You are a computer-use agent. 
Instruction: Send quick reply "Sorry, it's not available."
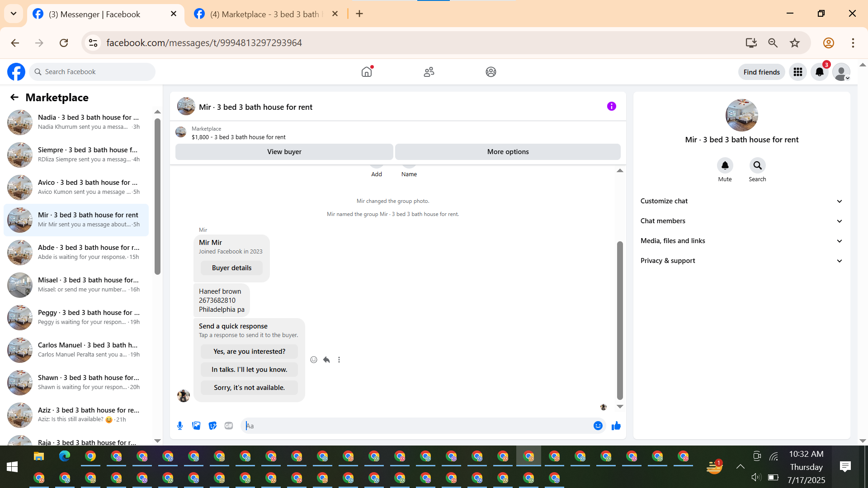click(249, 388)
